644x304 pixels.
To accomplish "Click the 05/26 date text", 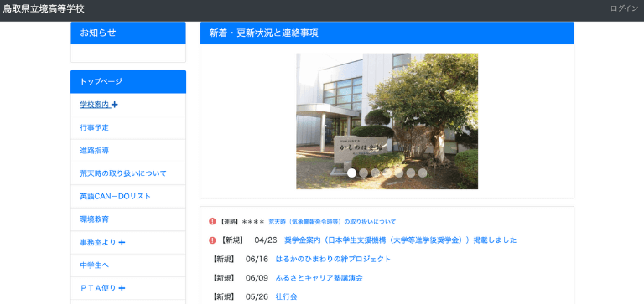I will click(257, 296).
